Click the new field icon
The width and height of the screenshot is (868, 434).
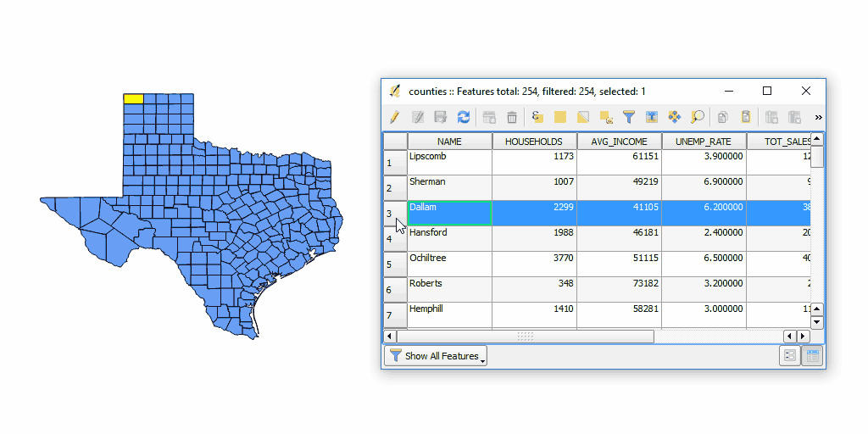pos(771,117)
